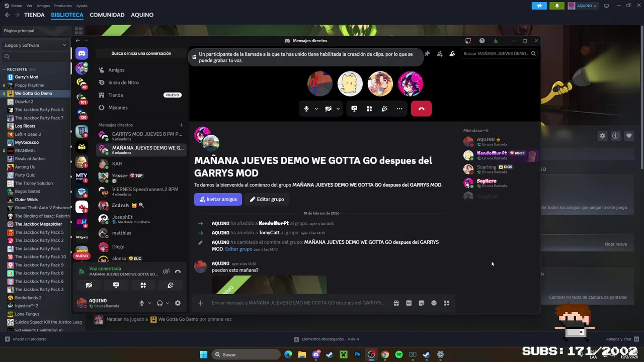Click Editar grupo button

click(x=267, y=199)
